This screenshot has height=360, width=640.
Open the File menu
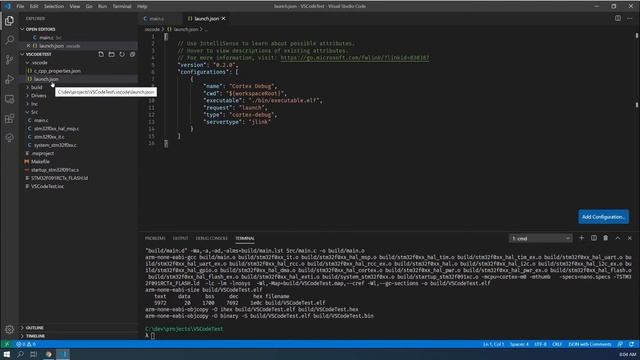pos(20,6)
